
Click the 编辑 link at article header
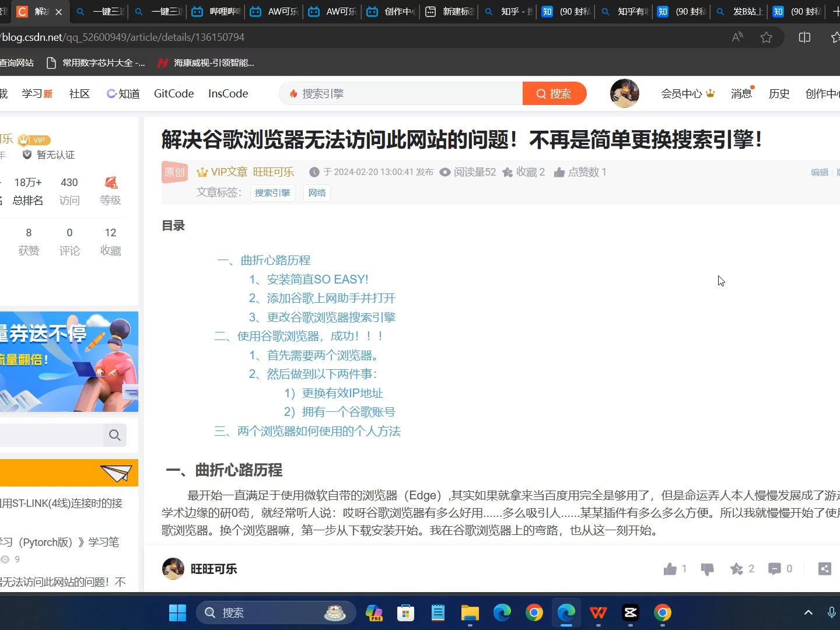(820, 173)
